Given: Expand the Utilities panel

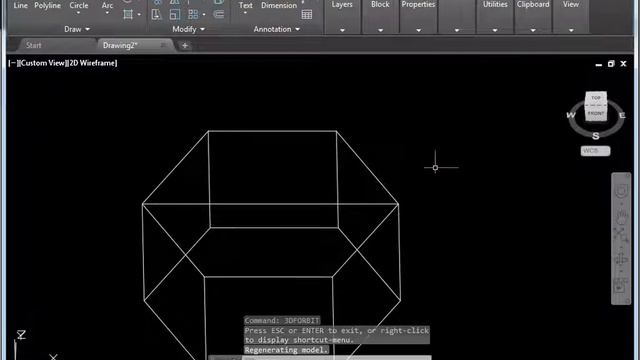Looking at the screenshot, I should click(495, 30).
